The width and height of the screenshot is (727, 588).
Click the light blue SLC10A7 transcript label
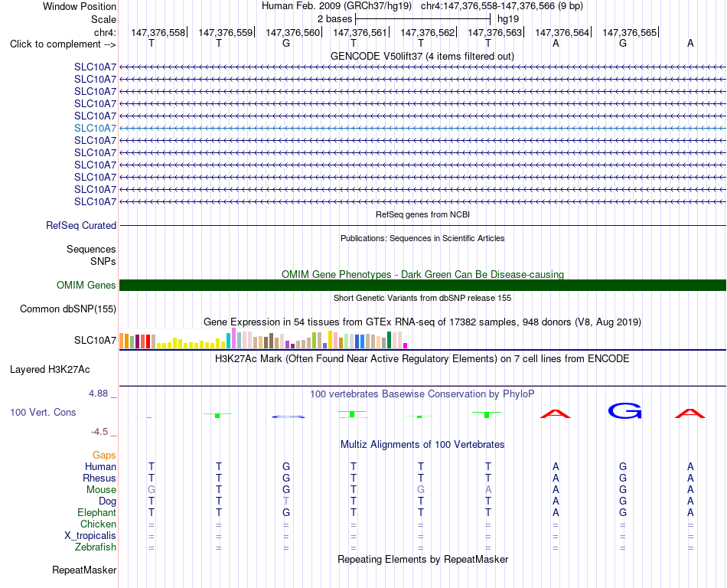[x=95, y=128]
